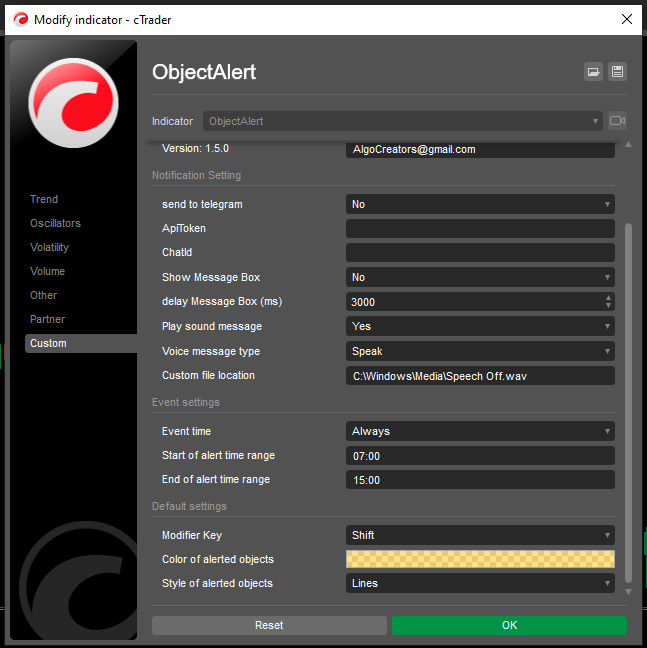
Task: Select the Other category
Action: tap(43, 295)
